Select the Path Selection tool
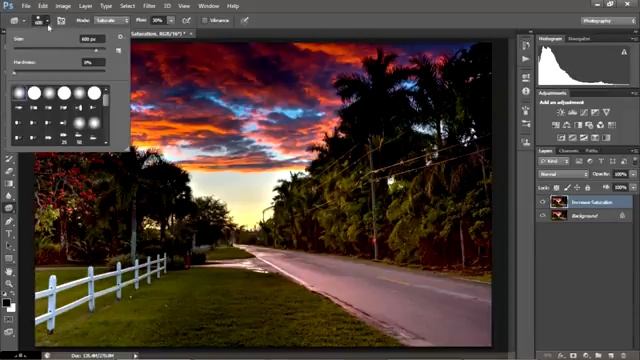The height and width of the screenshot is (360, 640). coord(9,246)
